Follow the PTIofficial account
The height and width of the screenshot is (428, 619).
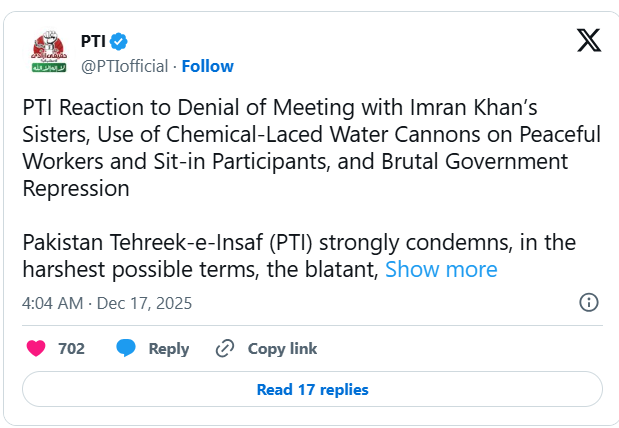208,66
